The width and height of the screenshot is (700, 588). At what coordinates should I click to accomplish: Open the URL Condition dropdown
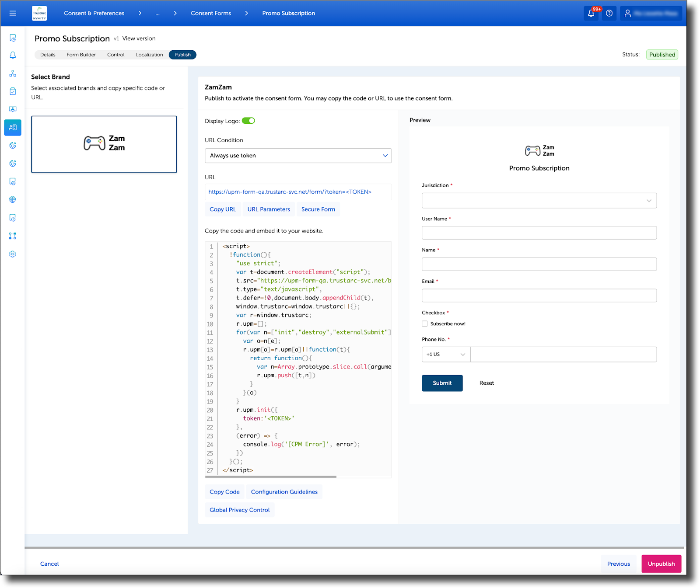(298, 156)
